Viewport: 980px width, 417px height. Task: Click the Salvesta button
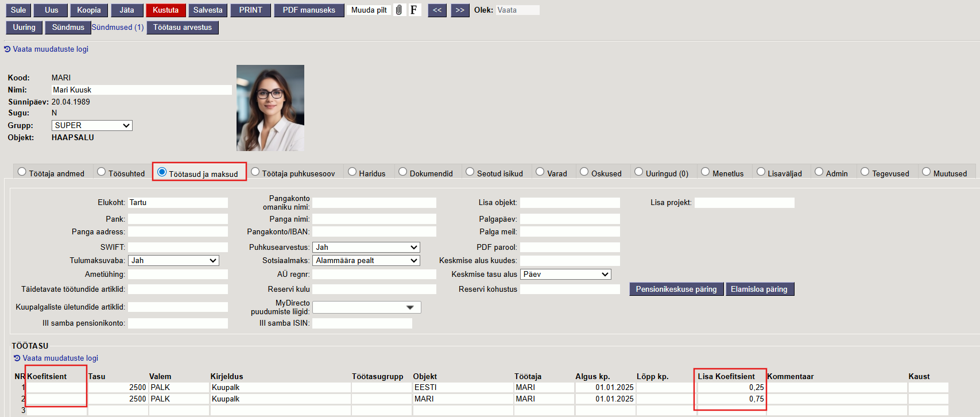[x=207, y=10]
